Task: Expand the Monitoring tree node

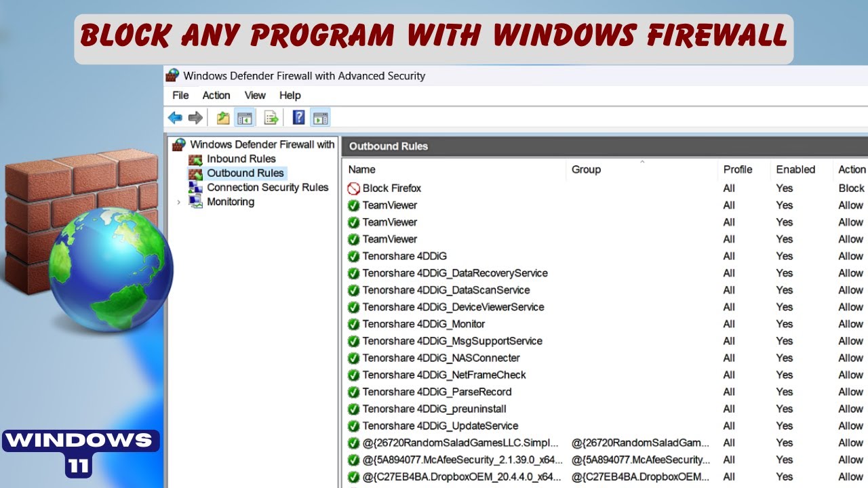Action: [x=178, y=202]
